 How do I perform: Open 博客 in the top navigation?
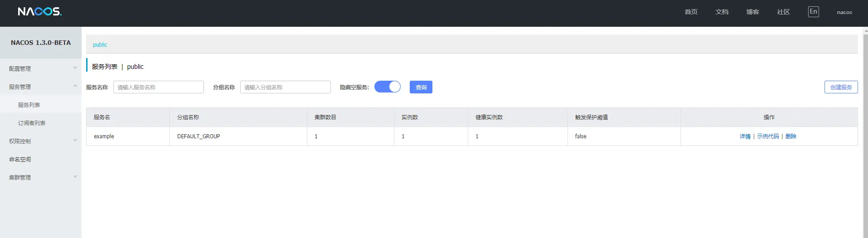[752, 12]
